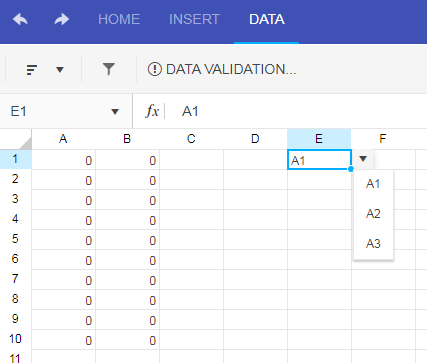Click the select-all corner triangle
427x363 pixels.
pyautogui.click(x=25, y=143)
